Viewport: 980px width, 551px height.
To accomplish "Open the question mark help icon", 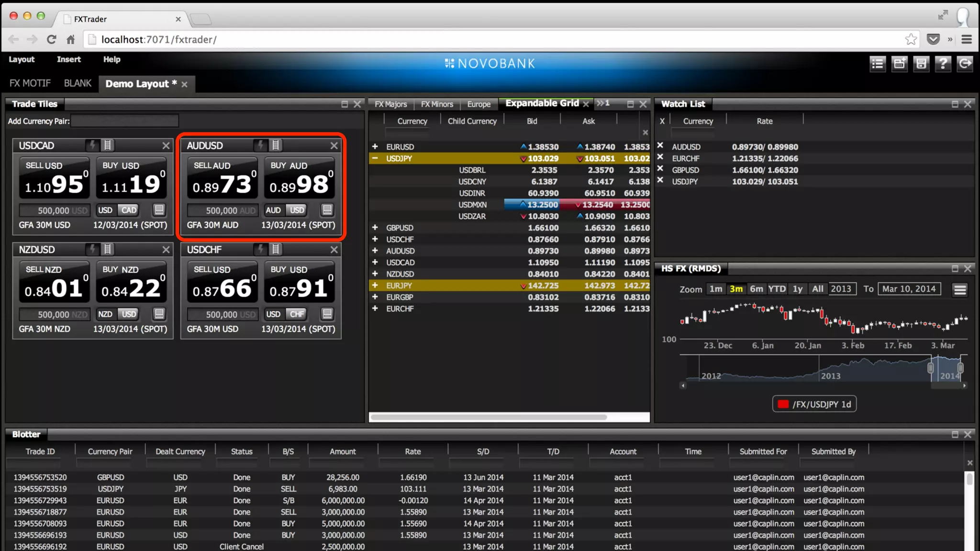I will (943, 64).
